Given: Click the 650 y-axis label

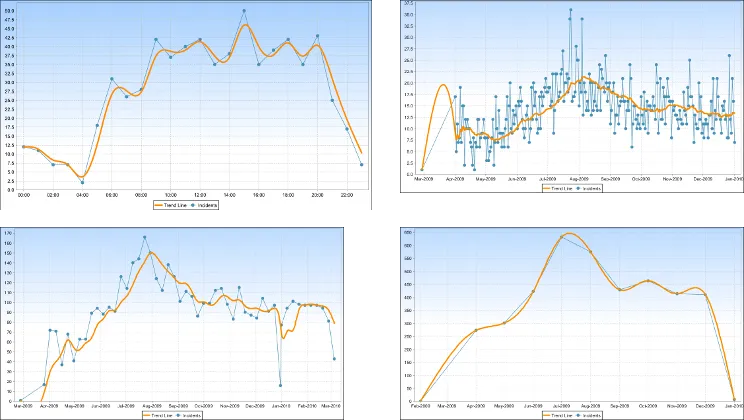Looking at the screenshot, I should coord(408,233).
